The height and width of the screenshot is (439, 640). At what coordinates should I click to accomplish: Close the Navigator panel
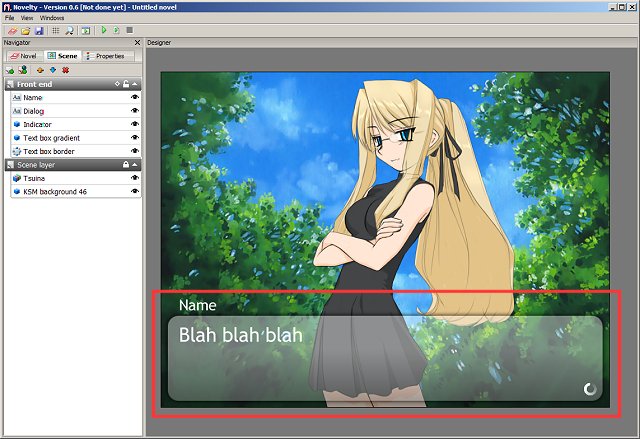[x=137, y=42]
